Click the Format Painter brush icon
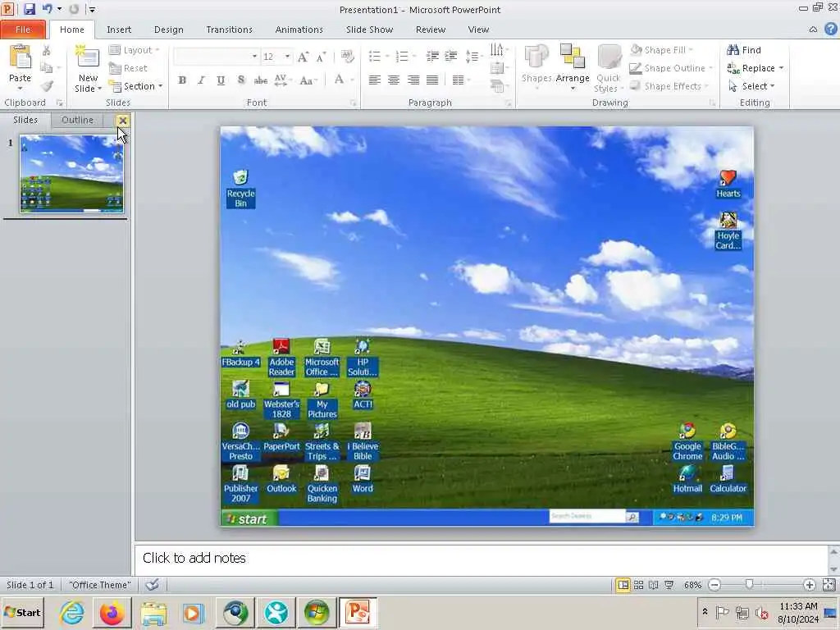This screenshot has height=630, width=840. 47,85
